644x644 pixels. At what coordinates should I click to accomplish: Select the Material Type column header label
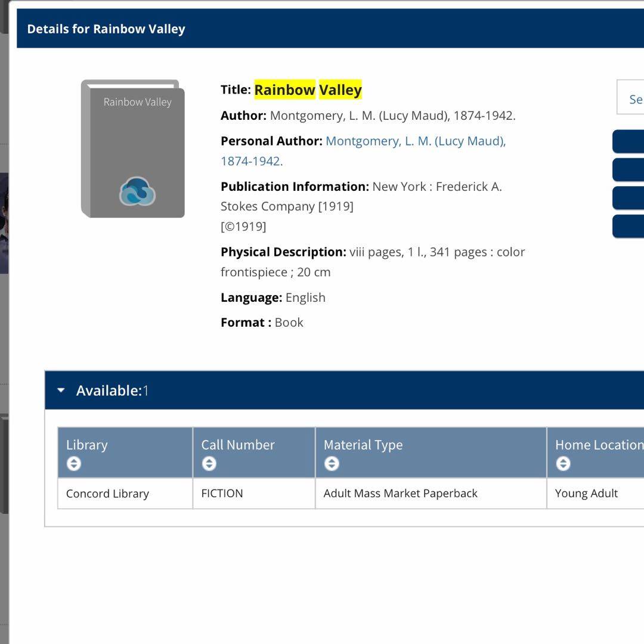point(363,445)
